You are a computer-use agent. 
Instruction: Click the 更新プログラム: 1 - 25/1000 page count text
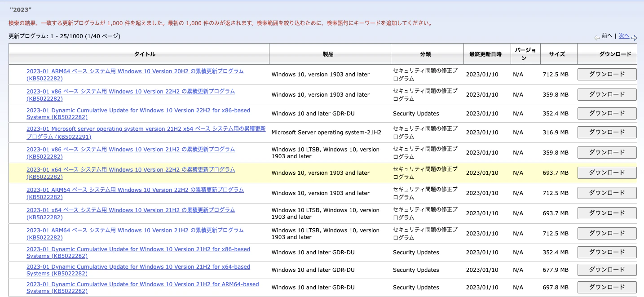coord(64,36)
